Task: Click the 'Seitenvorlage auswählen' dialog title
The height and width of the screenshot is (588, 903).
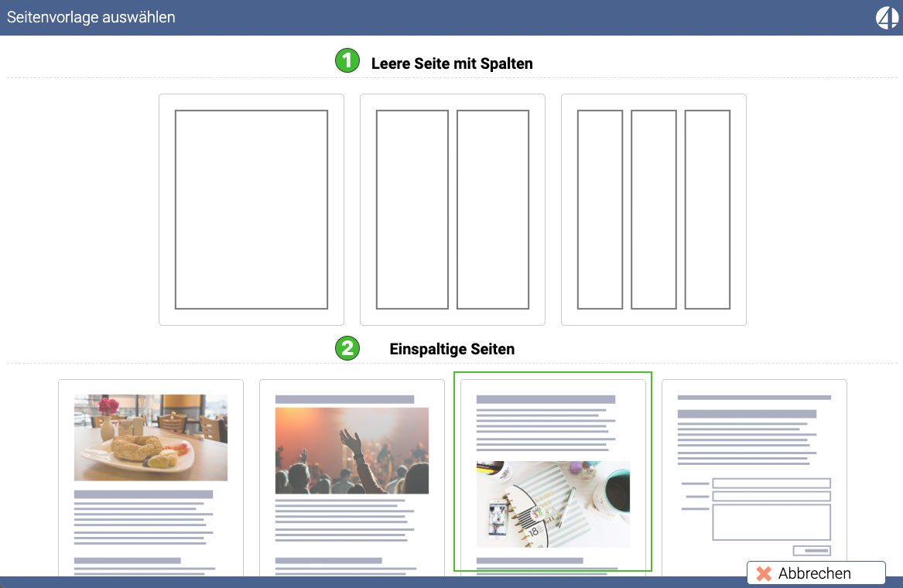Action: (x=91, y=17)
